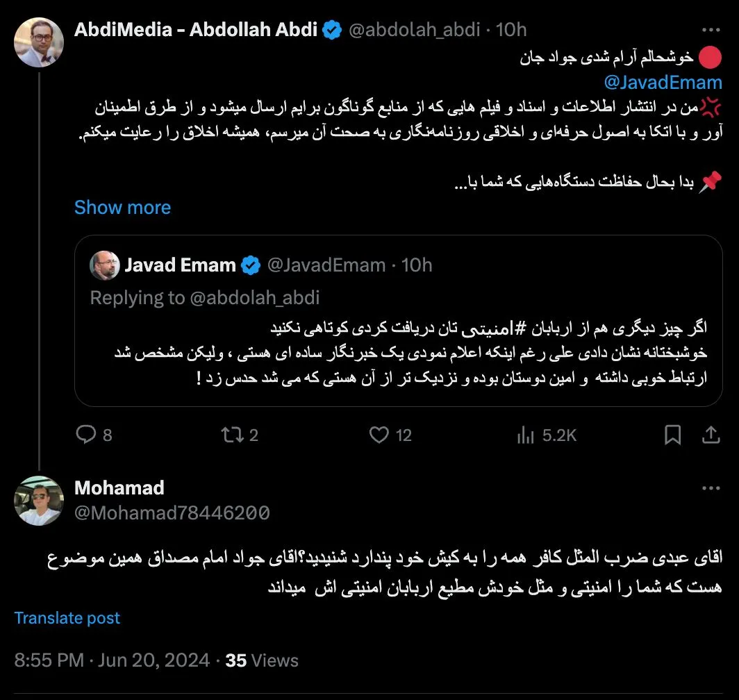Click Javad Emam's profile picture
The height and width of the screenshot is (700, 739).
[106, 265]
